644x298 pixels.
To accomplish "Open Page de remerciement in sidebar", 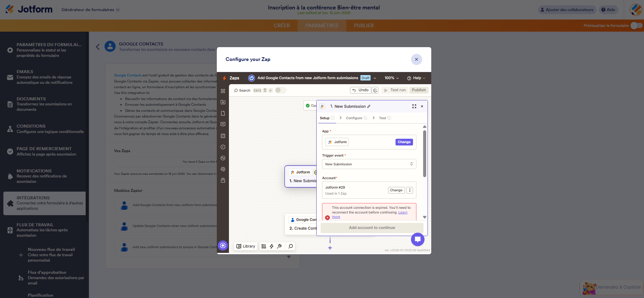I will [x=45, y=152].
